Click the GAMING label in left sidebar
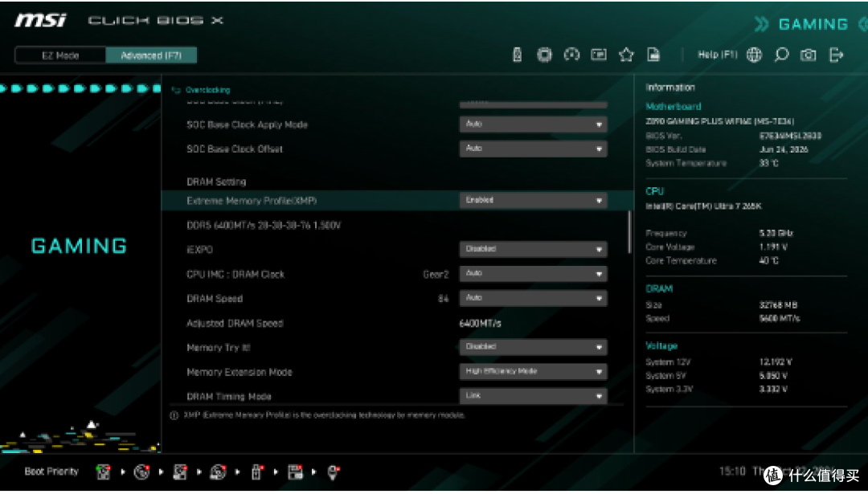 79,246
